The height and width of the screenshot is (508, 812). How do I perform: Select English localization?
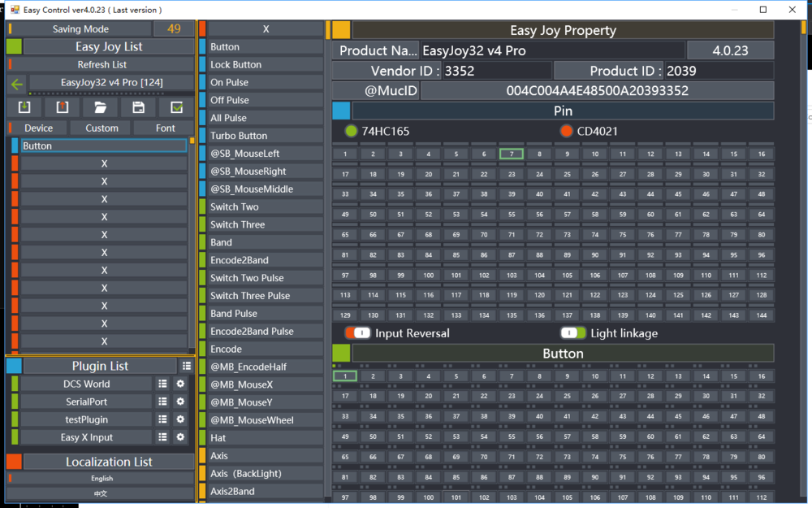[102, 478]
